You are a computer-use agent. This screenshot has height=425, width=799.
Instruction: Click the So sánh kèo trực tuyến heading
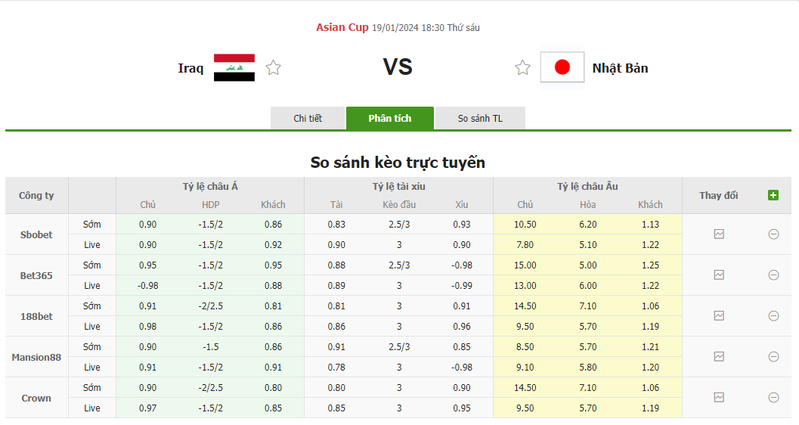coord(398,162)
